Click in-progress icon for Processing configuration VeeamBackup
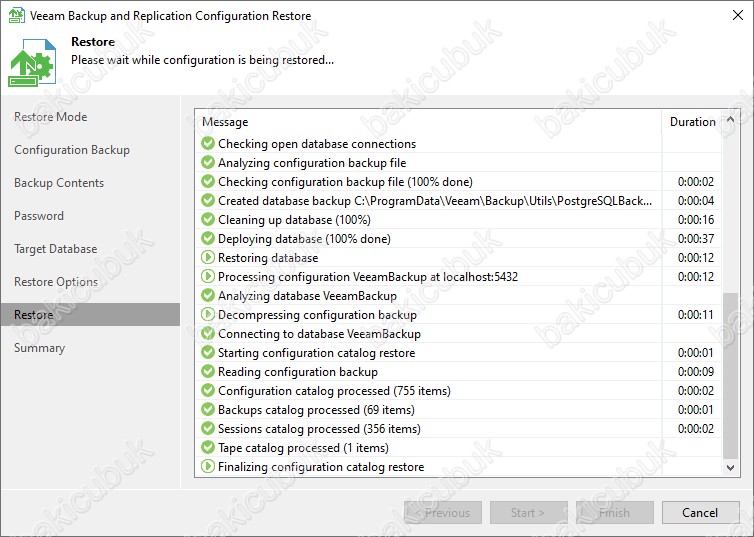754x537 pixels. tap(208, 276)
